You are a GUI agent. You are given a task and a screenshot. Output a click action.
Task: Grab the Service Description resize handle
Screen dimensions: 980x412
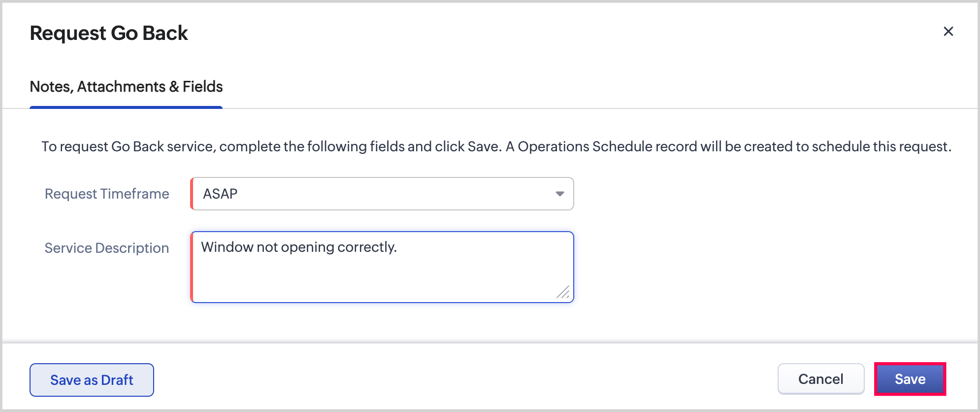(563, 292)
